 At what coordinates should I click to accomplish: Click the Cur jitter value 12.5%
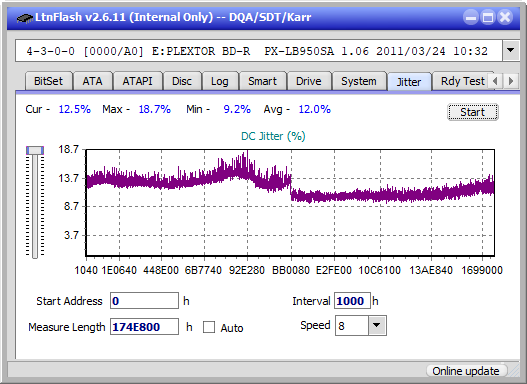tap(75, 109)
